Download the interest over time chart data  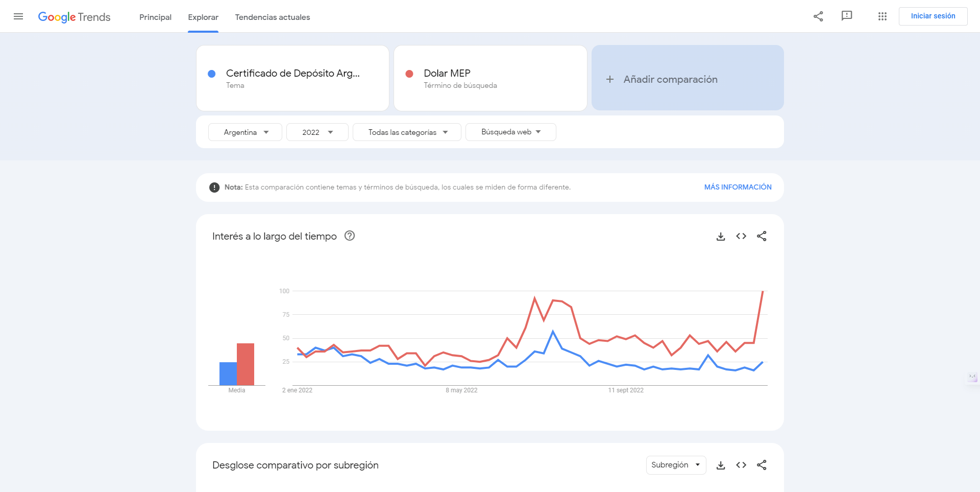pyautogui.click(x=721, y=236)
